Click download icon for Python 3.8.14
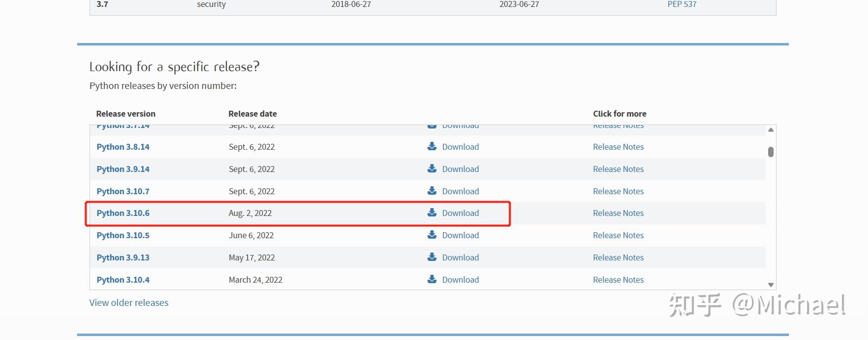The width and height of the screenshot is (868, 340). (432, 146)
